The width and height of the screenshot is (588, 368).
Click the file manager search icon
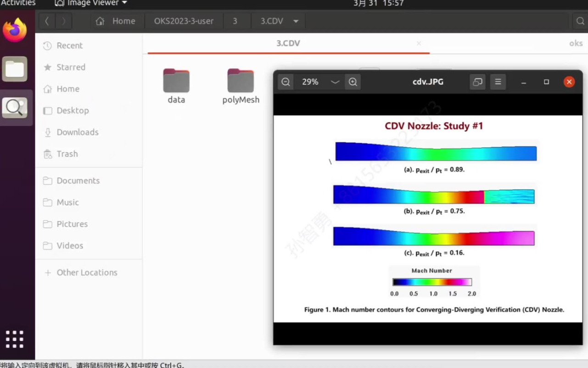(580, 21)
